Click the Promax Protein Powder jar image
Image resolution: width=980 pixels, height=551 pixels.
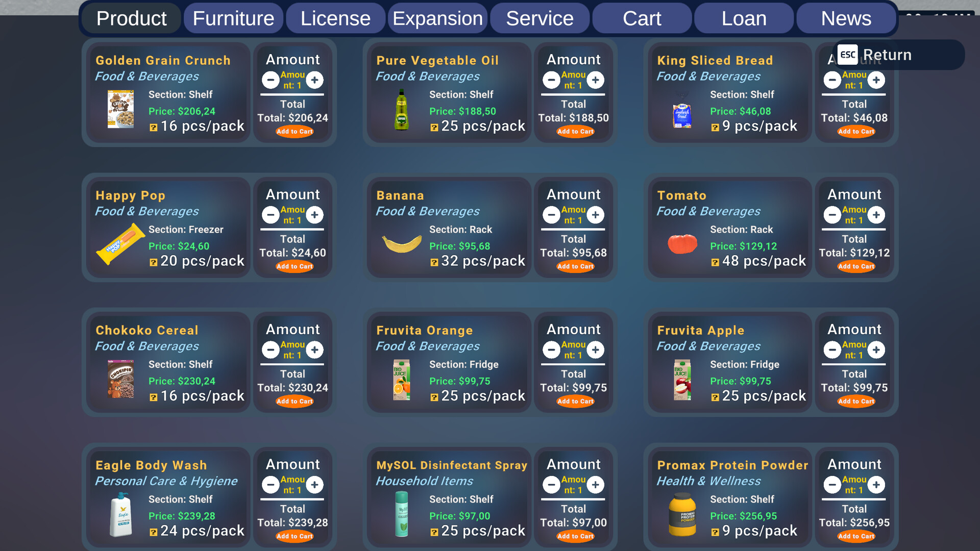click(682, 514)
